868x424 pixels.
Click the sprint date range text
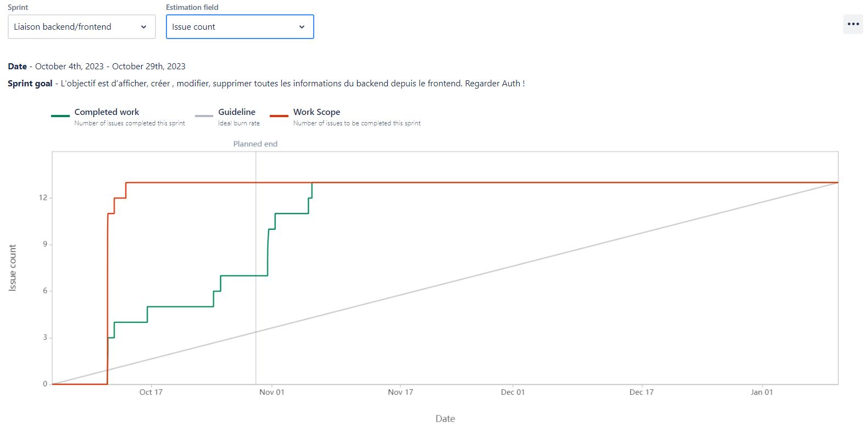110,67
